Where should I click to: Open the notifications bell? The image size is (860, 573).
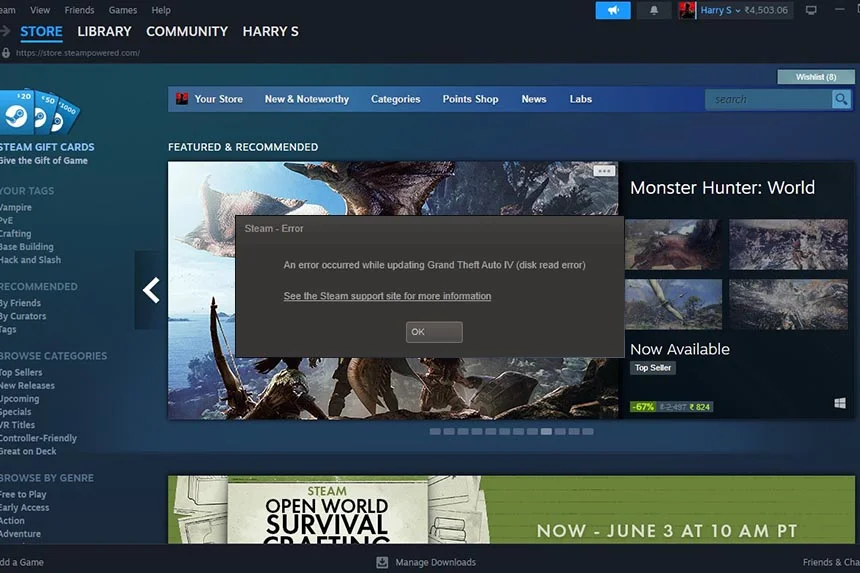tap(654, 10)
